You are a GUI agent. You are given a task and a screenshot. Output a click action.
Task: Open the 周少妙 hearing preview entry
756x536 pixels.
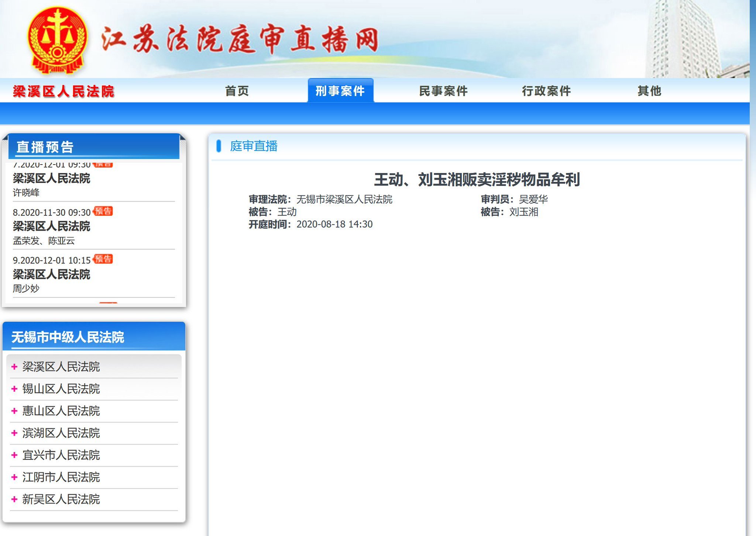[x=26, y=288]
